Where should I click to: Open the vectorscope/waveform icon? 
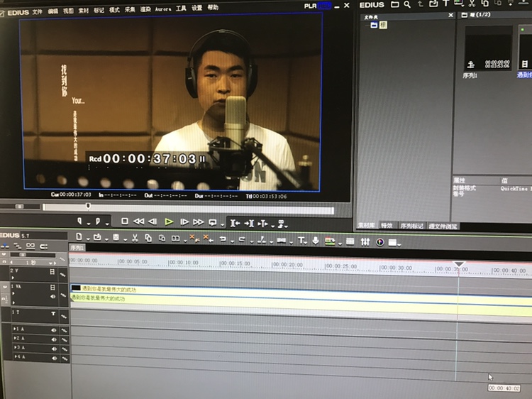click(x=380, y=242)
